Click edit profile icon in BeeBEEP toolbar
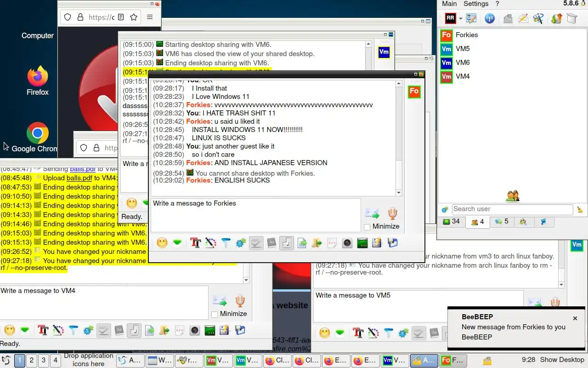This screenshot has height=368, width=588. (471, 18)
